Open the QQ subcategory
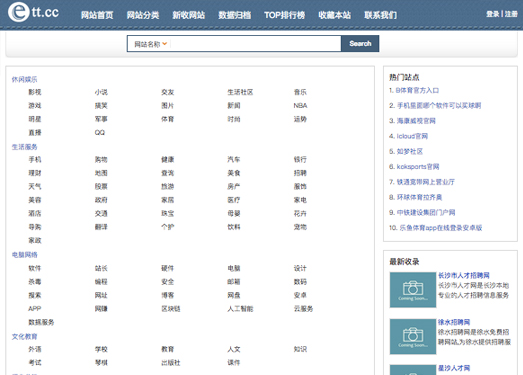This screenshot has width=523, height=375. 100,132
